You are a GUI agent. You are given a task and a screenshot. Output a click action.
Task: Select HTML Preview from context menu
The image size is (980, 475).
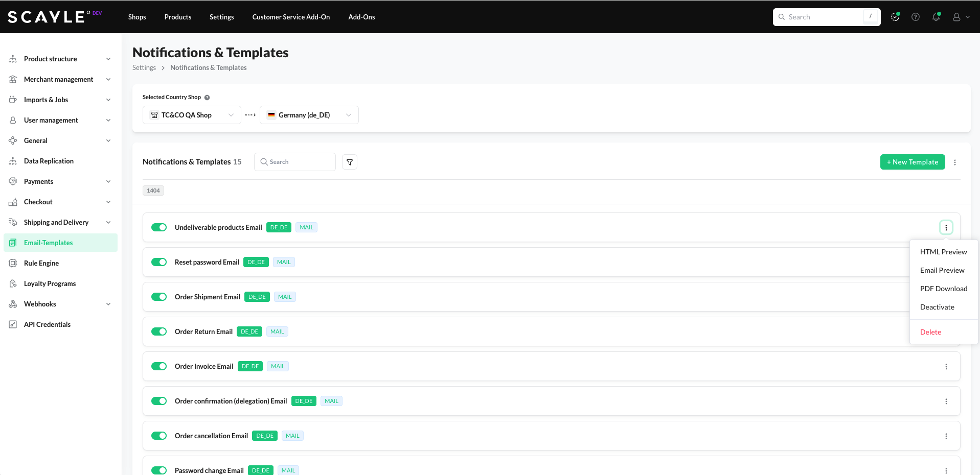943,252
